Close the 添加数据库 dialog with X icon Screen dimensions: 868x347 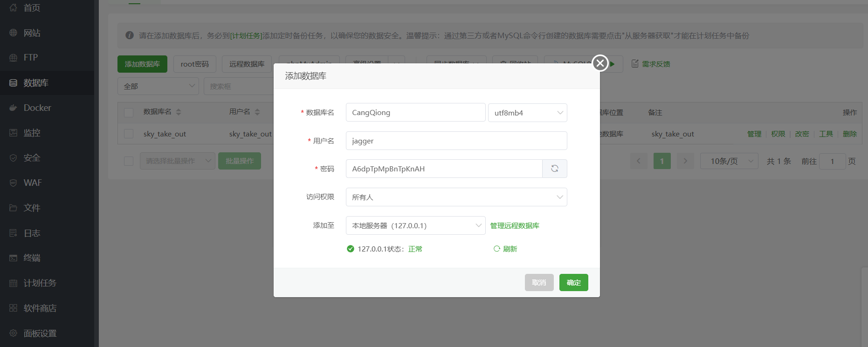(600, 63)
